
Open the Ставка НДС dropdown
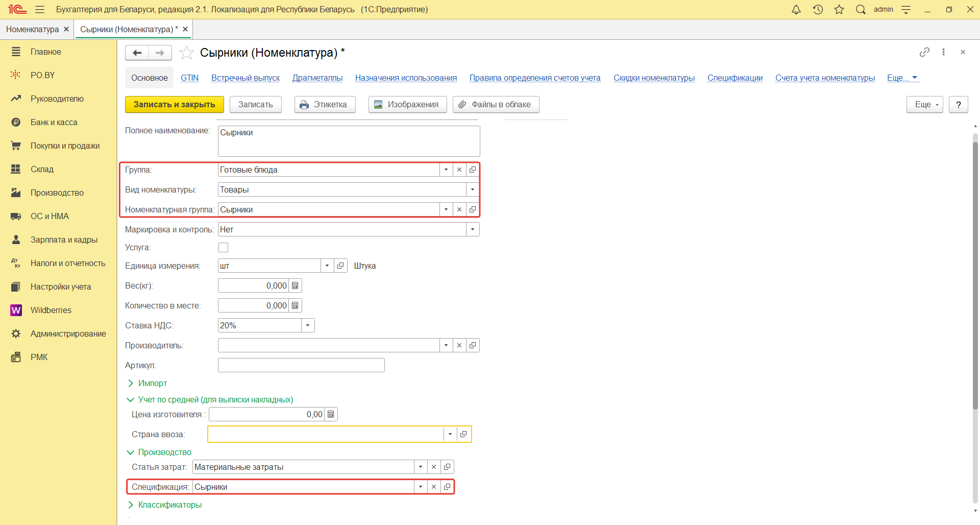pyautogui.click(x=308, y=326)
